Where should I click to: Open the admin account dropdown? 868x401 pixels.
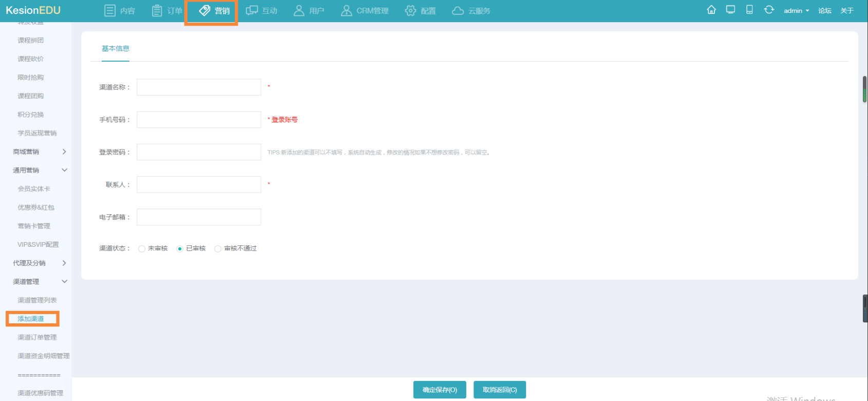click(x=796, y=11)
